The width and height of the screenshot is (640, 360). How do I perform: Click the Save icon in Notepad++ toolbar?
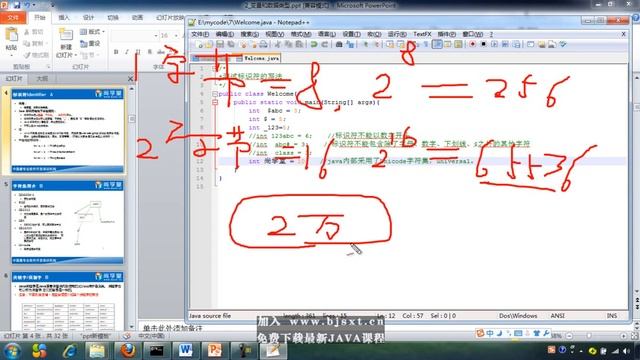pos(220,44)
